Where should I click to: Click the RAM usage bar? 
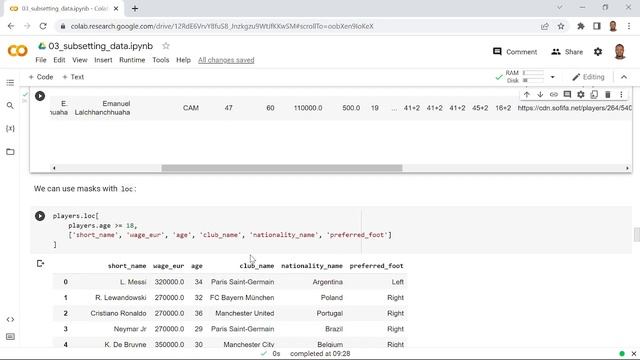point(533,73)
